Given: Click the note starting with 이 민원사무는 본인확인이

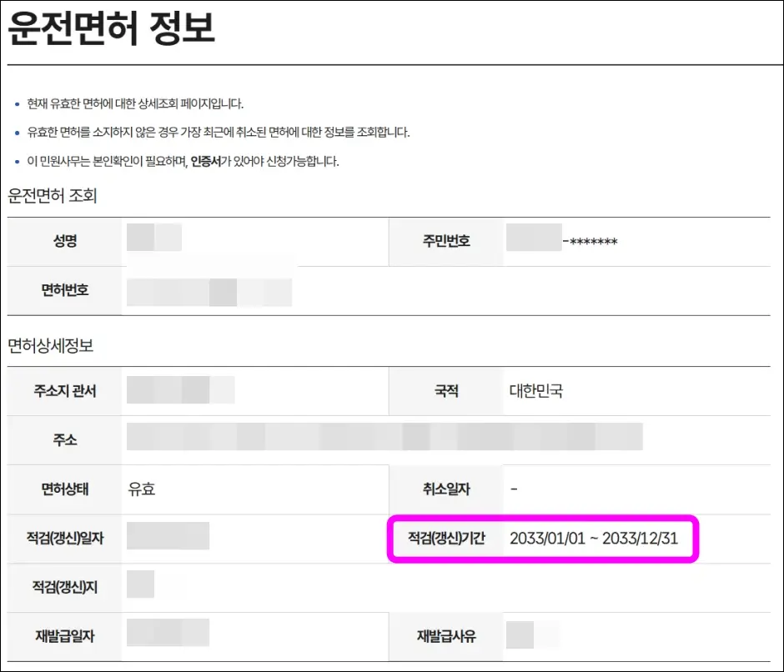Looking at the screenshot, I should pyautogui.click(x=183, y=161).
